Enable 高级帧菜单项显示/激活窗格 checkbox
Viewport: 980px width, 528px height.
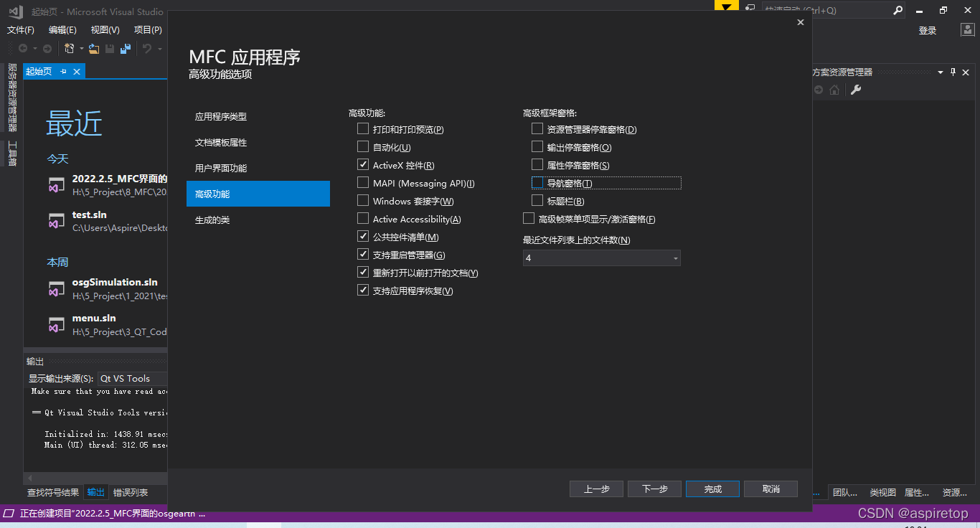click(x=529, y=219)
